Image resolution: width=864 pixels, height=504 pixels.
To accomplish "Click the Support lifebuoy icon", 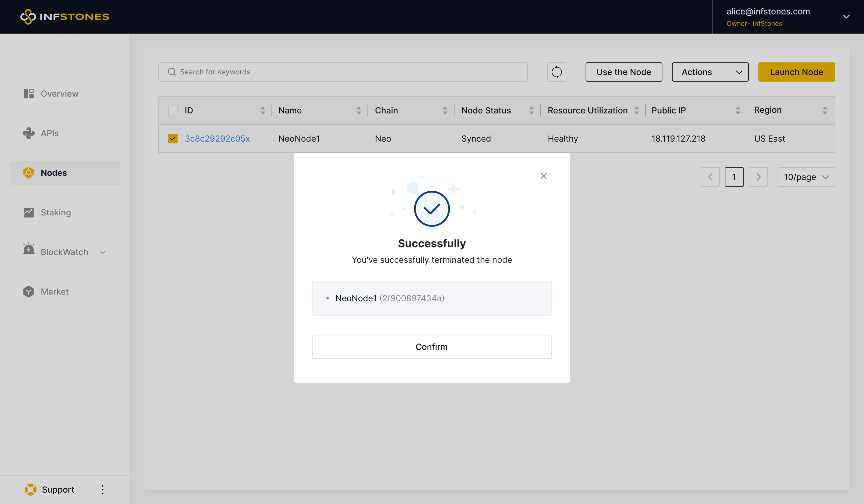I will [x=31, y=489].
